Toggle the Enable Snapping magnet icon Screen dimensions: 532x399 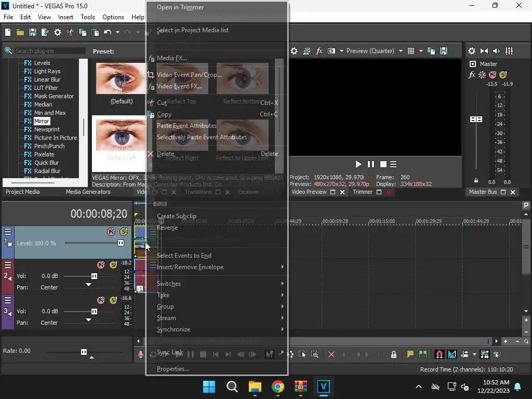coord(439,354)
